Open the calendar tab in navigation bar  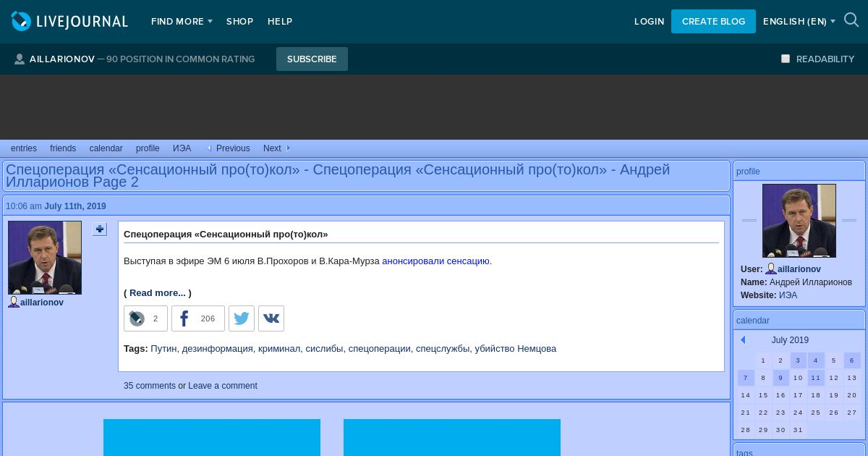[106, 148]
